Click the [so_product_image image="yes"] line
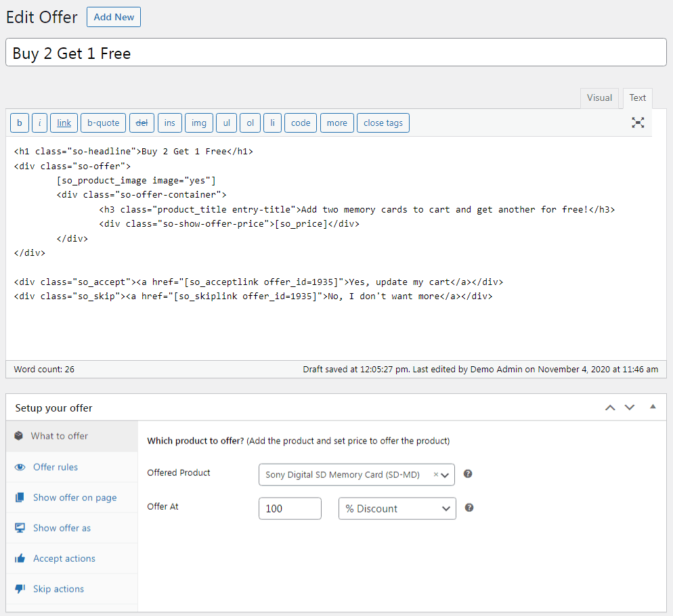The width and height of the screenshot is (673, 616). pos(136,180)
